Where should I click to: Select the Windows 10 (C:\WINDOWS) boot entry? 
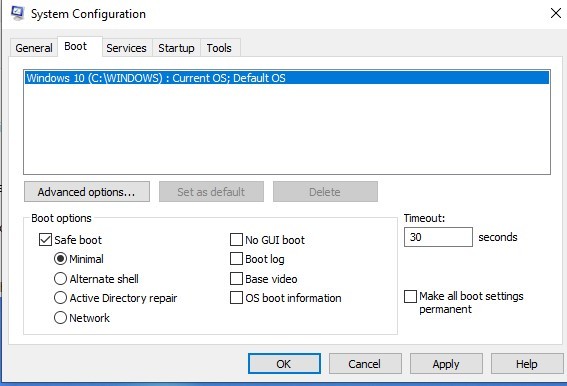[x=287, y=78]
